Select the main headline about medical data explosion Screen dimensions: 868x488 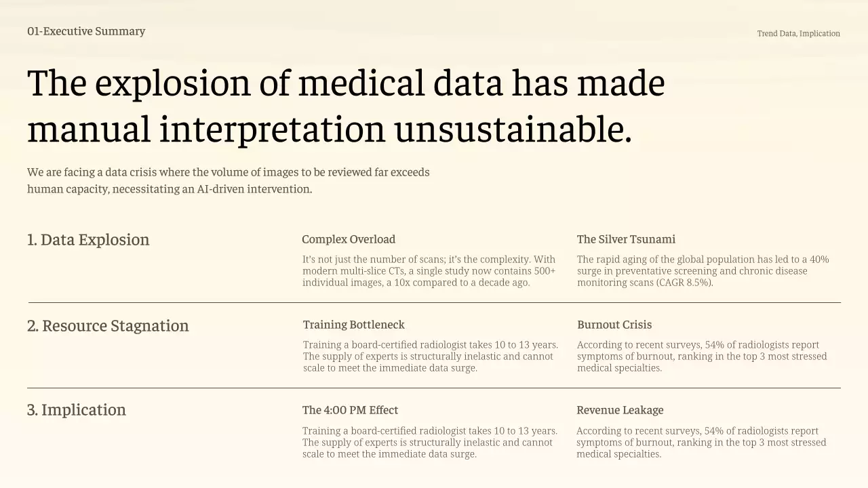[x=346, y=106]
